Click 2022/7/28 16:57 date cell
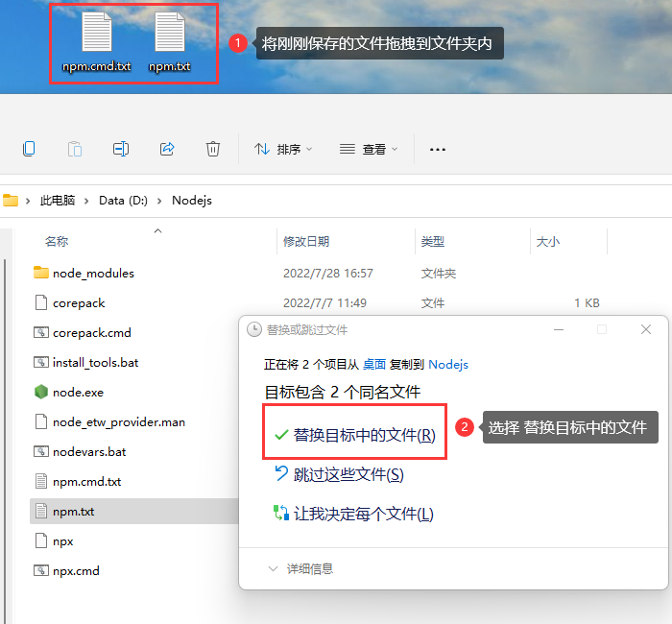The height and width of the screenshot is (624, 672). [x=328, y=273]
